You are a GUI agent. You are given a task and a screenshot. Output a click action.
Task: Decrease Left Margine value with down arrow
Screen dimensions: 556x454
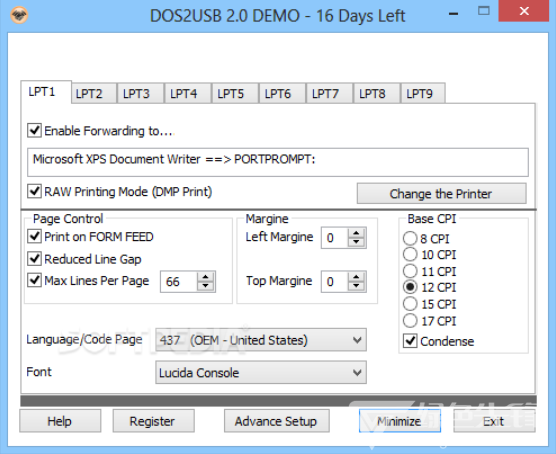356,242
